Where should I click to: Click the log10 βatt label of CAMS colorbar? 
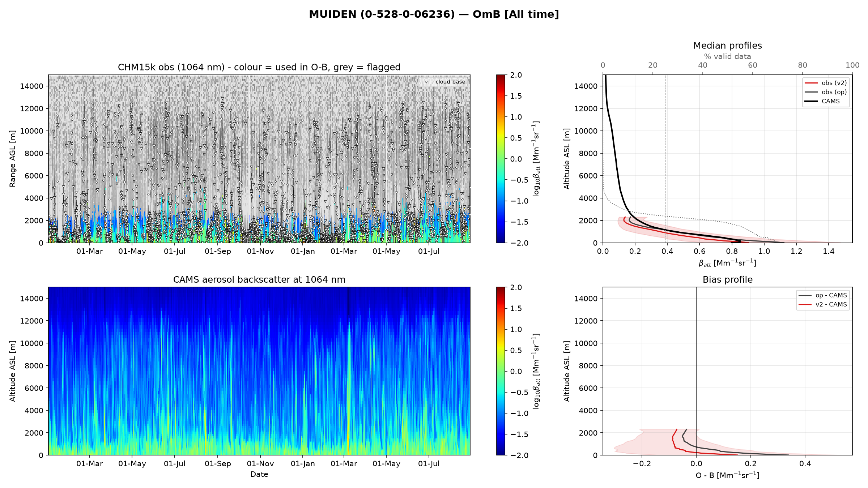pos(536,371)
